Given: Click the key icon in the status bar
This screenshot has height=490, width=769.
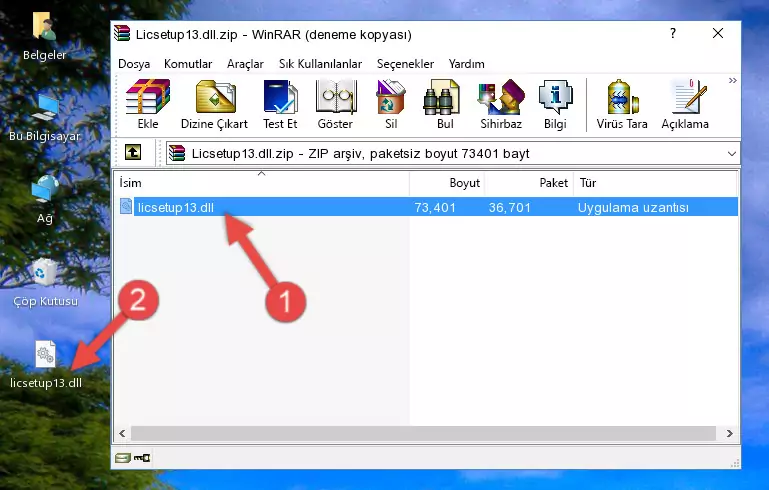Looking at the screenshot, I should pyautogui.click(x=142, y=458).
